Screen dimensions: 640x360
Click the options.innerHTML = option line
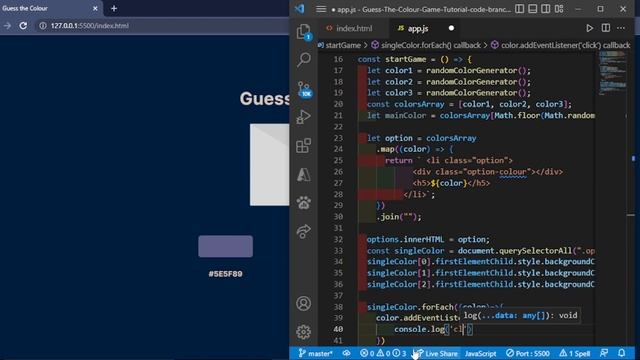pyautogui.click(x=428, y=240)
